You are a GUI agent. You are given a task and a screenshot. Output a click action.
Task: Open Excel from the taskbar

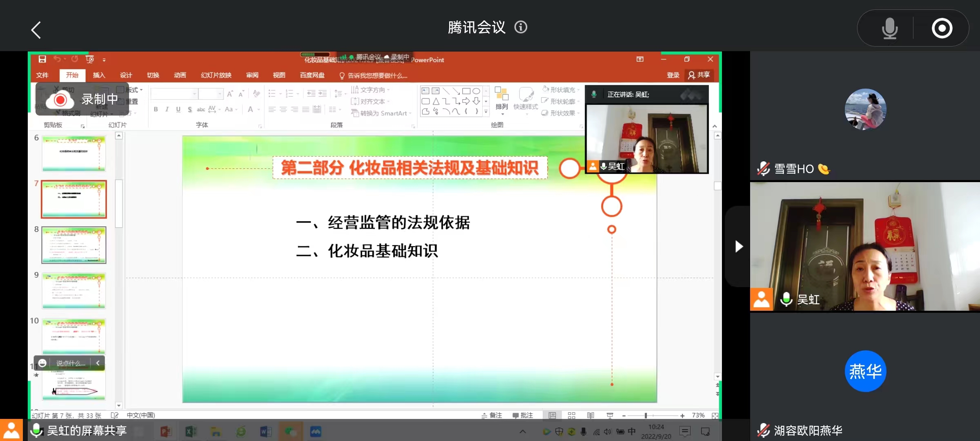pyautogui.click(x=190, y=432)
